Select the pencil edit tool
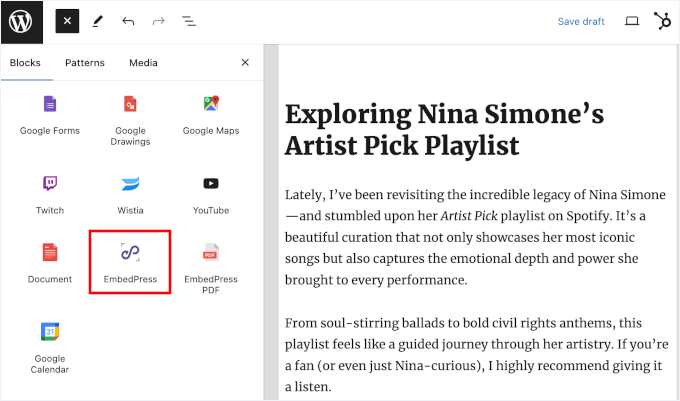This screenshot has height=401, width=680. tap(97, 21)
